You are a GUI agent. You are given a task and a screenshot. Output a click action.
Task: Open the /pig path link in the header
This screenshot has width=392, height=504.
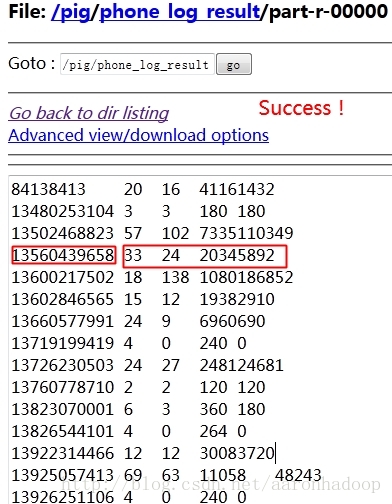(71, 12)
